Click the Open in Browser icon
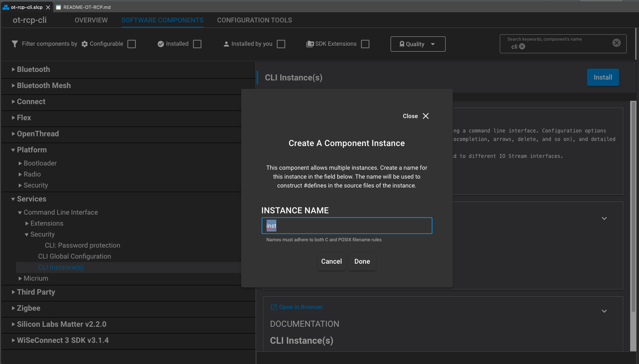The image size is (639, 364). pos(273,307)
